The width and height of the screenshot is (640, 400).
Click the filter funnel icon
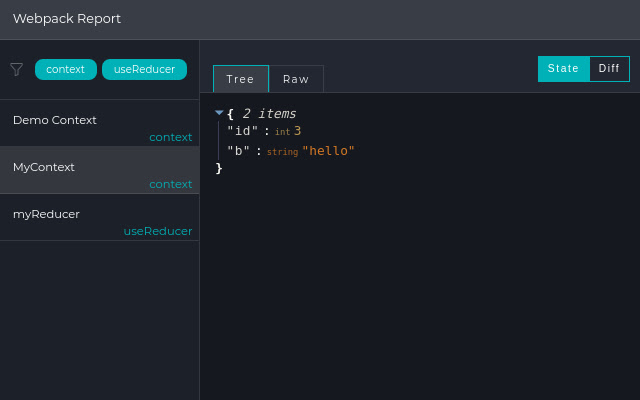click(x=16, y=69)
